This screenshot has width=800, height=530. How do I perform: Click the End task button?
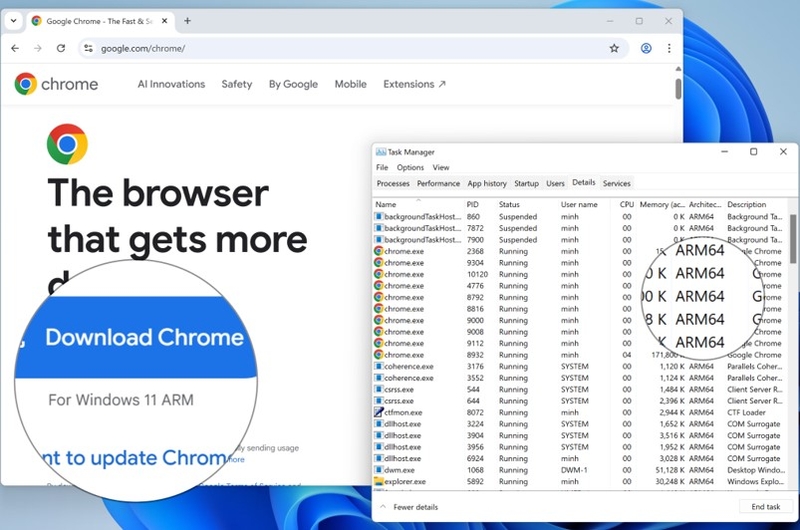(x=766, y=507)
